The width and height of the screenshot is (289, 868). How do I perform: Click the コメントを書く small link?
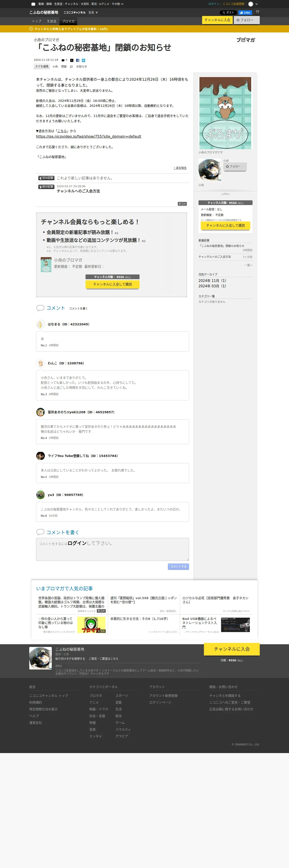coord(78,308)
